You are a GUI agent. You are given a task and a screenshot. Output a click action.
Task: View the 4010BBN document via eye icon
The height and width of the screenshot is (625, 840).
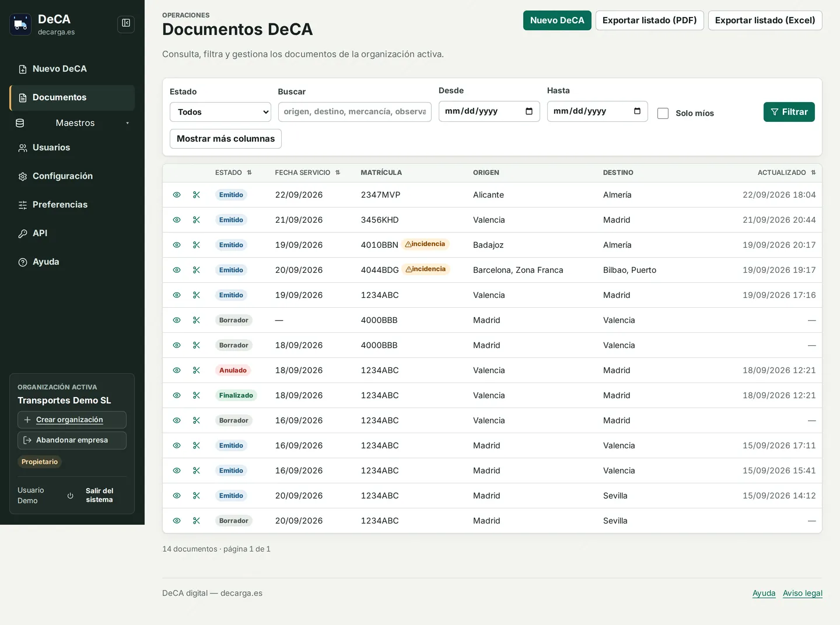177,245
